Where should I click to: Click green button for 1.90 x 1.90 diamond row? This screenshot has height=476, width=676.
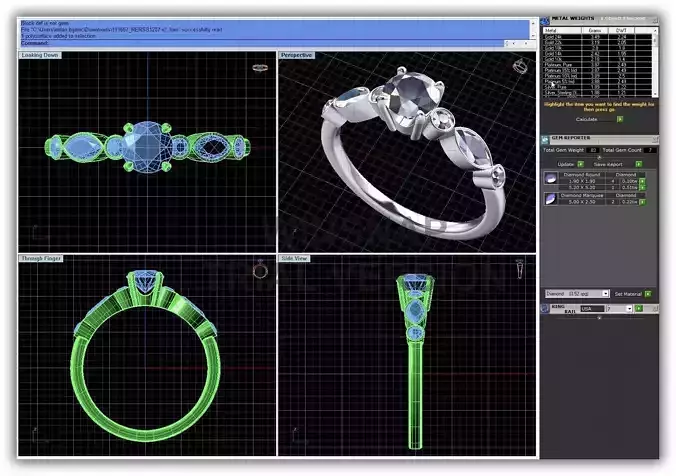(642, 182)
